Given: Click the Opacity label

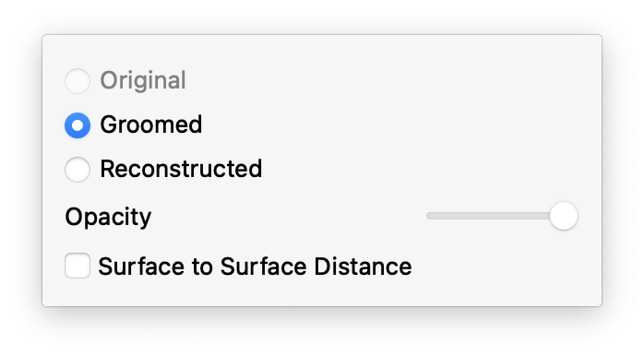Looking at the screenshot, I should point(109,217).
